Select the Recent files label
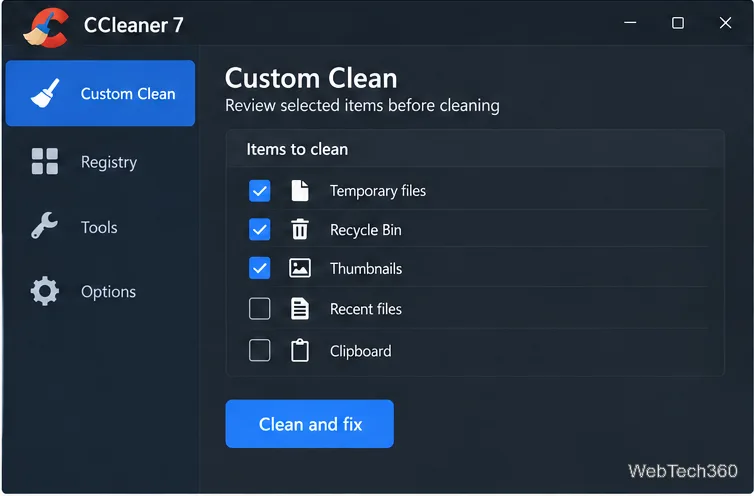This screenshot has height=496, width=754. (366, 309)
